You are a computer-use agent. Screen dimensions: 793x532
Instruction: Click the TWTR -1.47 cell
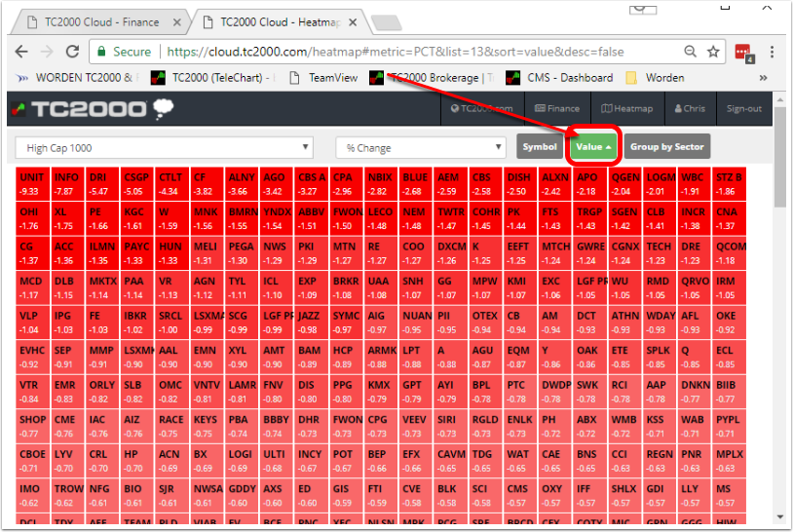[x=451, y=218]
